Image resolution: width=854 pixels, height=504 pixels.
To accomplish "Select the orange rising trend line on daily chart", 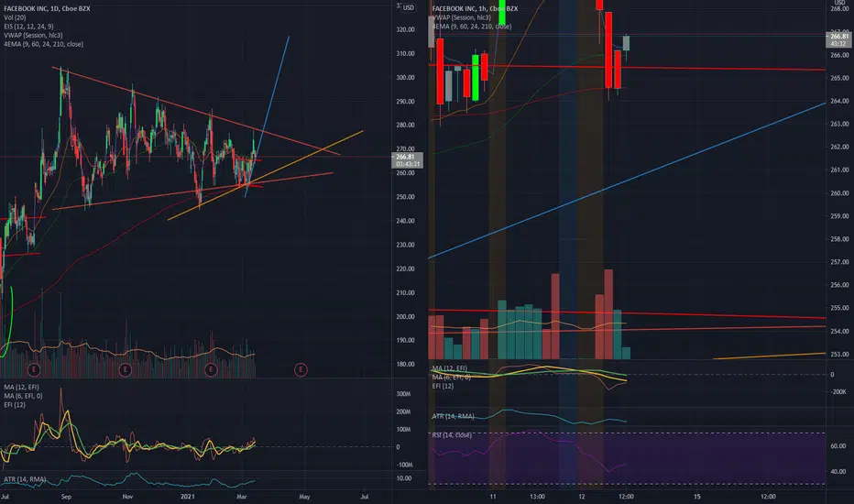I will [x=266, y=175].
